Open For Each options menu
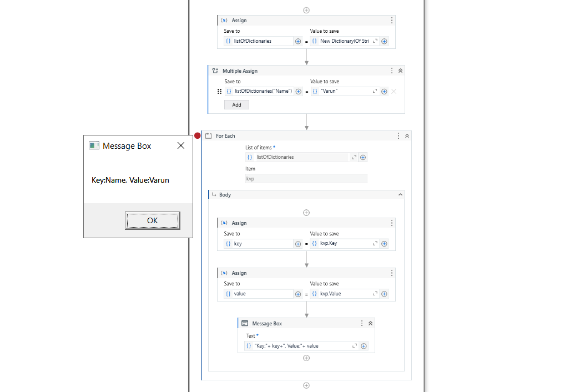 [399, 135]
